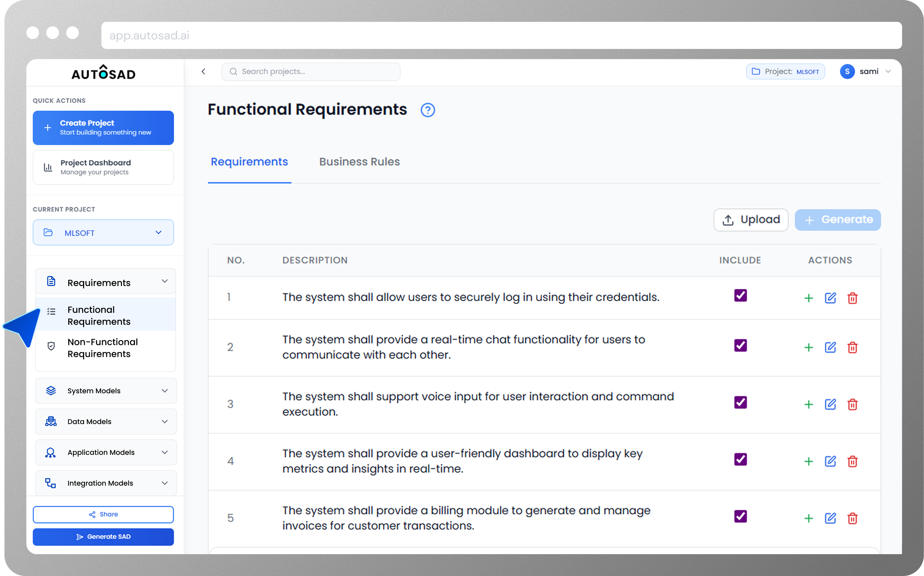Screen dimensions: 924x576
Task: Click the Upload button
Action: (x=750, y=220)
